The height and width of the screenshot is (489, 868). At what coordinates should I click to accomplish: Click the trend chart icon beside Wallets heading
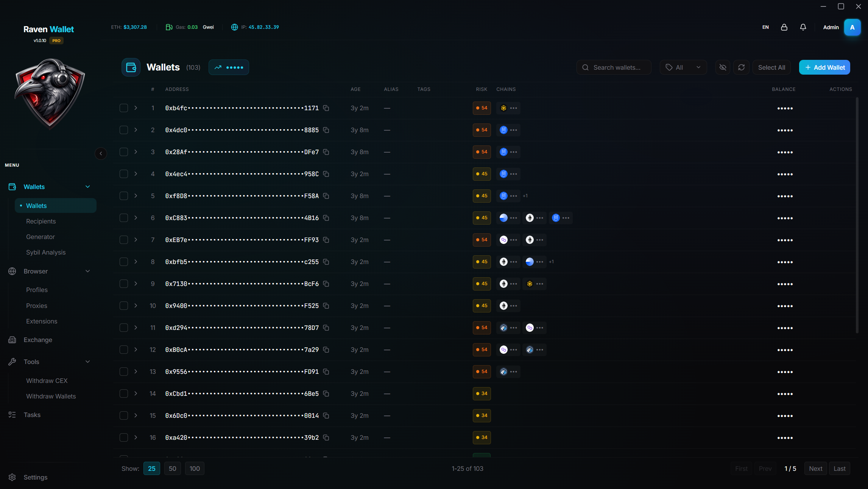(x=218, y=67)
